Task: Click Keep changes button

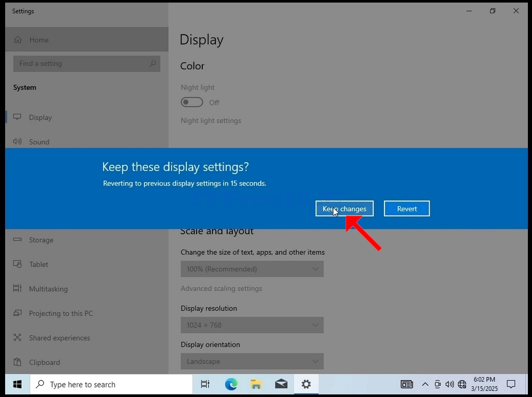Action: tap(344, 208)
